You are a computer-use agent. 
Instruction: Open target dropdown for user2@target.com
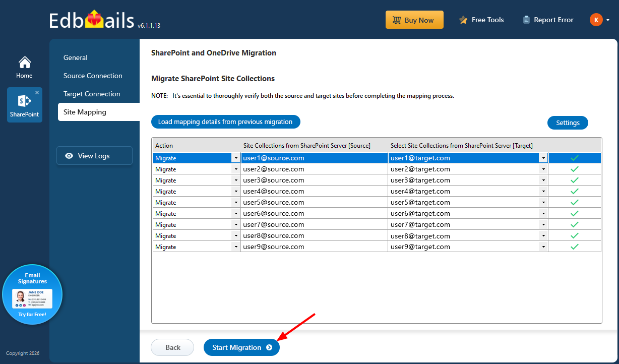pyautogui.click(x=543, y=169)
